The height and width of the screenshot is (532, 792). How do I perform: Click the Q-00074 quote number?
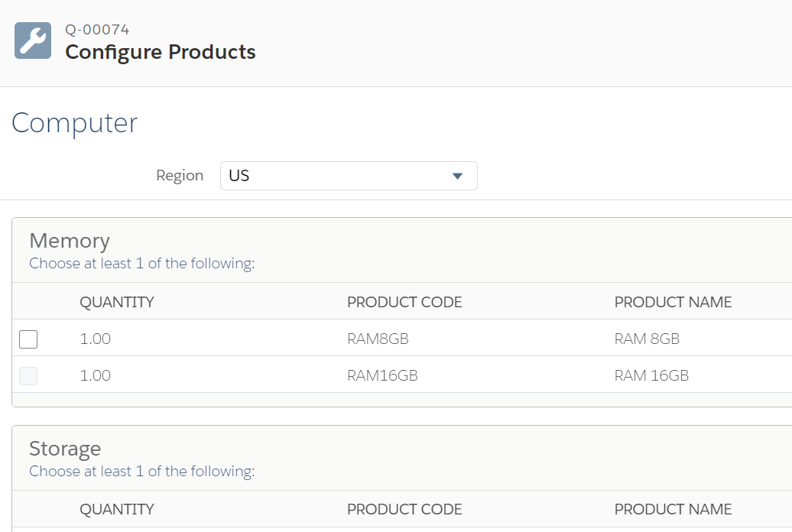pyautogui.click(x=97, y=30)
